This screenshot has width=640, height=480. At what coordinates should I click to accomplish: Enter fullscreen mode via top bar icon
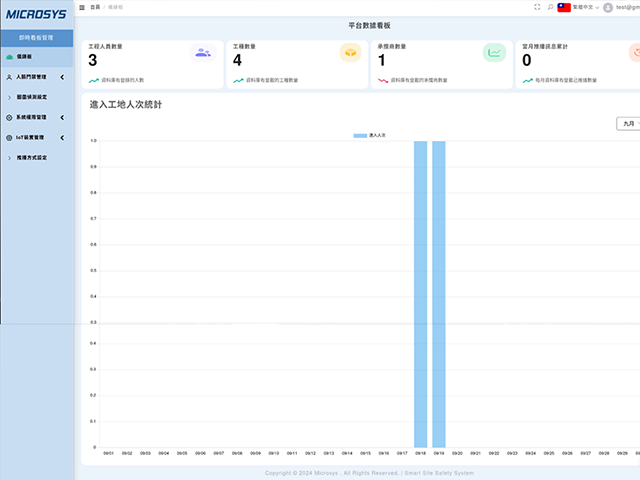[537, 7]
